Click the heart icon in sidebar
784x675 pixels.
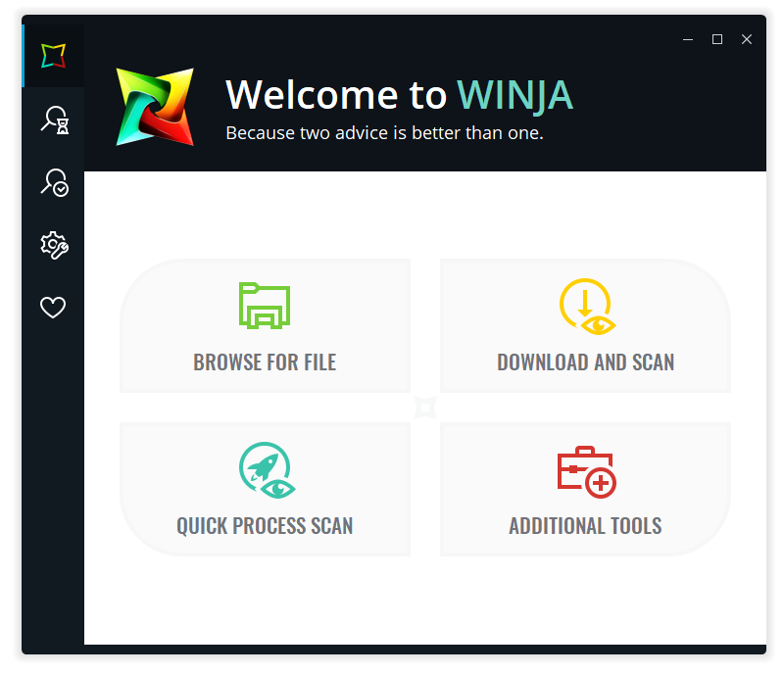[x=53, y=307]
